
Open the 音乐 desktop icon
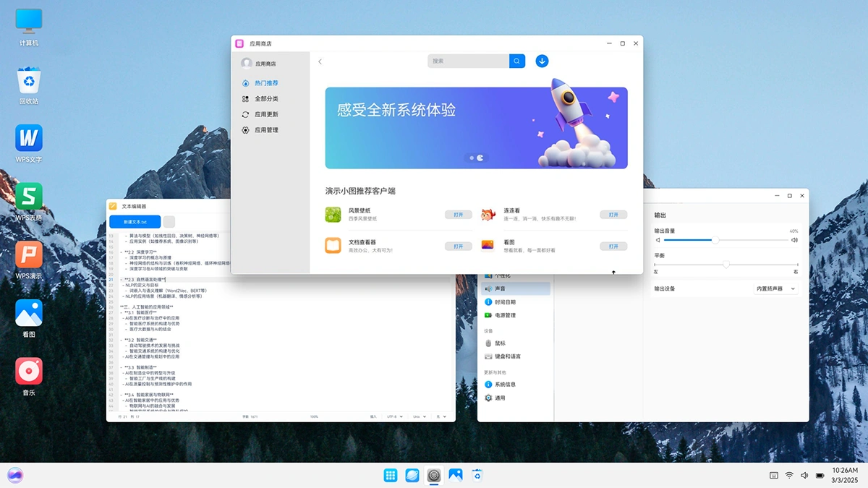(x=29, y=377)
